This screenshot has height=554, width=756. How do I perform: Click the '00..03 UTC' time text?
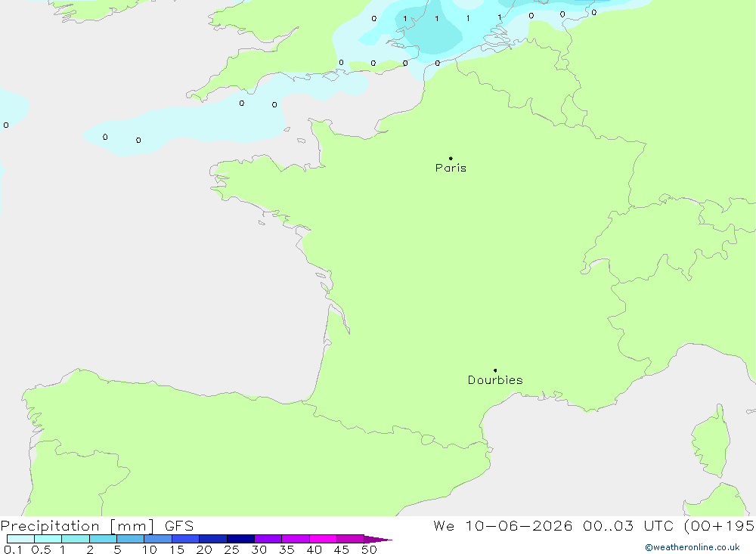[x=628, y=525]
